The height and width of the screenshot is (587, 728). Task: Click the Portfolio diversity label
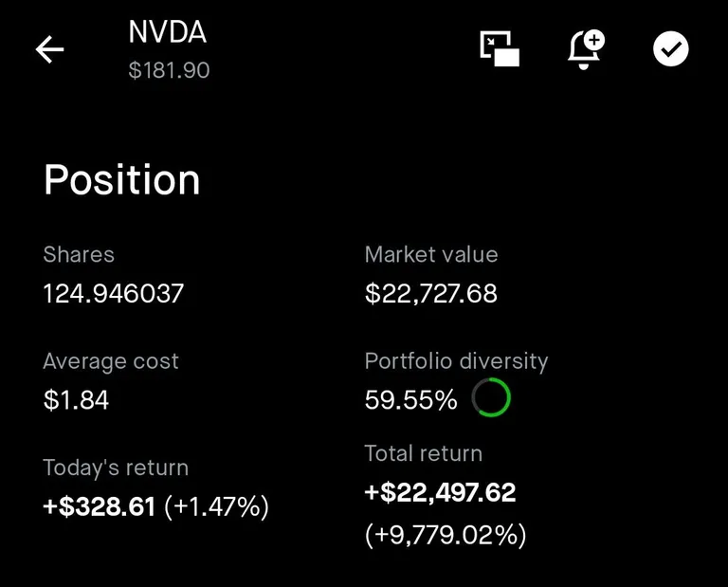456,361
